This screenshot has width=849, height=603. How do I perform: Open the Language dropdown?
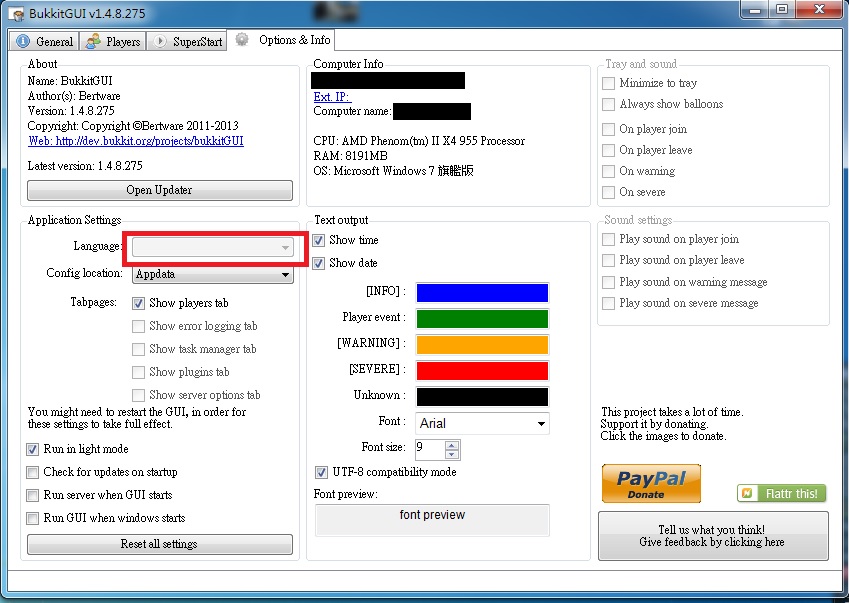[285, 247]
